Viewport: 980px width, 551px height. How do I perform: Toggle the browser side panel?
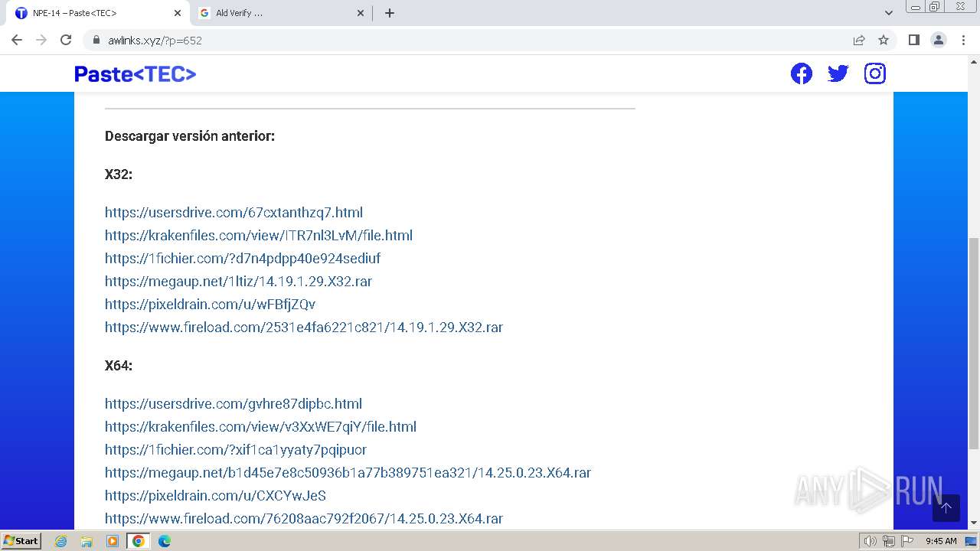[913, 40]
